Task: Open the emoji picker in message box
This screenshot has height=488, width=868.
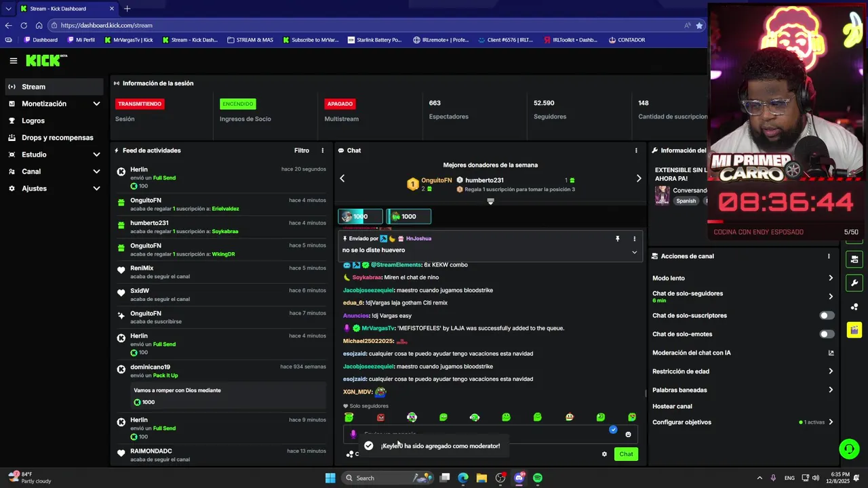Action: point(628,434)
